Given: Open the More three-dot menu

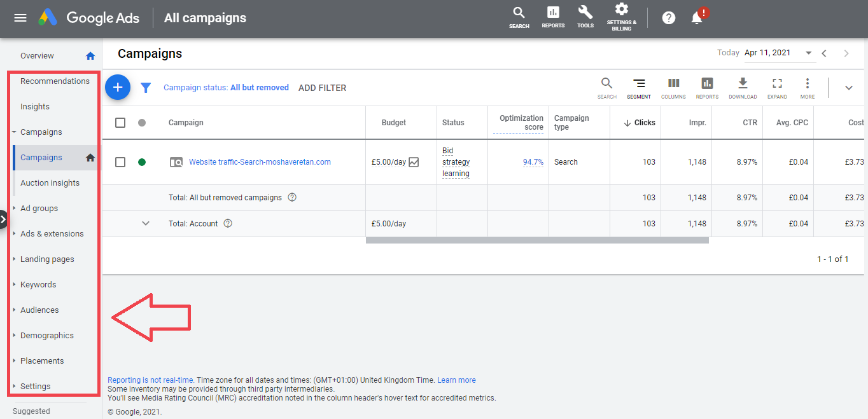Looking at the screenshot, I should coord(808,88).
